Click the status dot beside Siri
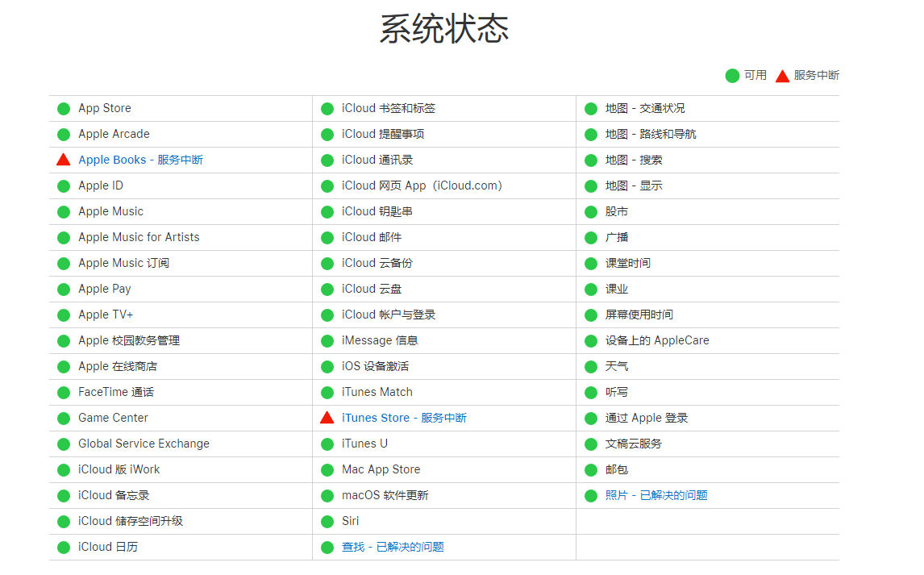The height and width of the screenshot is (575, 924). click(327, 521)
